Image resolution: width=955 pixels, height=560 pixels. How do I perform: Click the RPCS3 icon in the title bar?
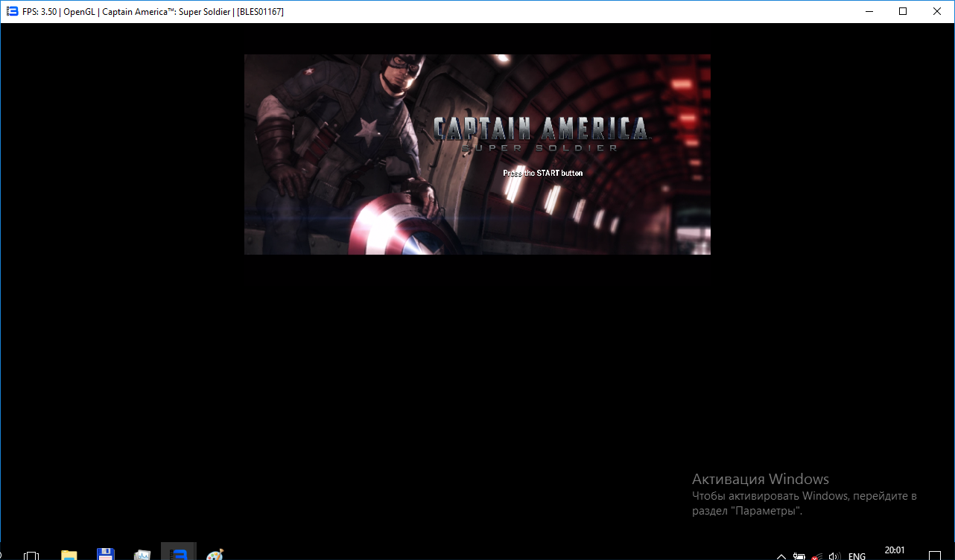click(x=11, y=11)
